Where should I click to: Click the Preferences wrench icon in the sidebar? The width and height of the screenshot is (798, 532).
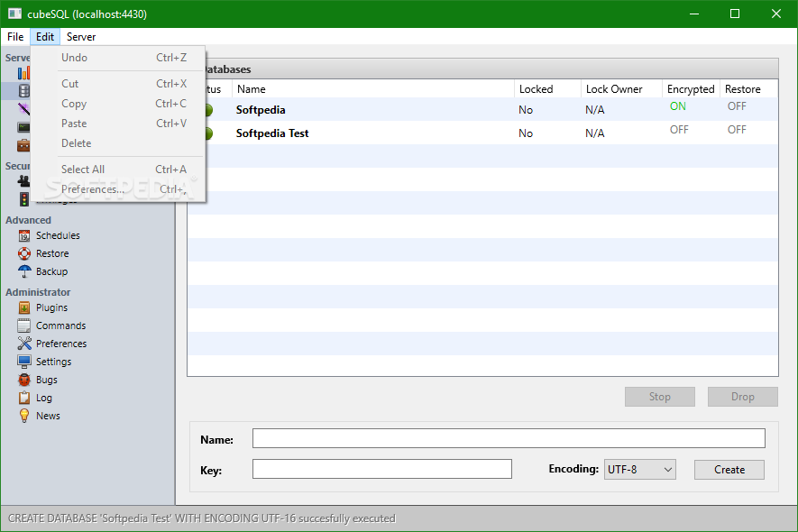[24, 344]
